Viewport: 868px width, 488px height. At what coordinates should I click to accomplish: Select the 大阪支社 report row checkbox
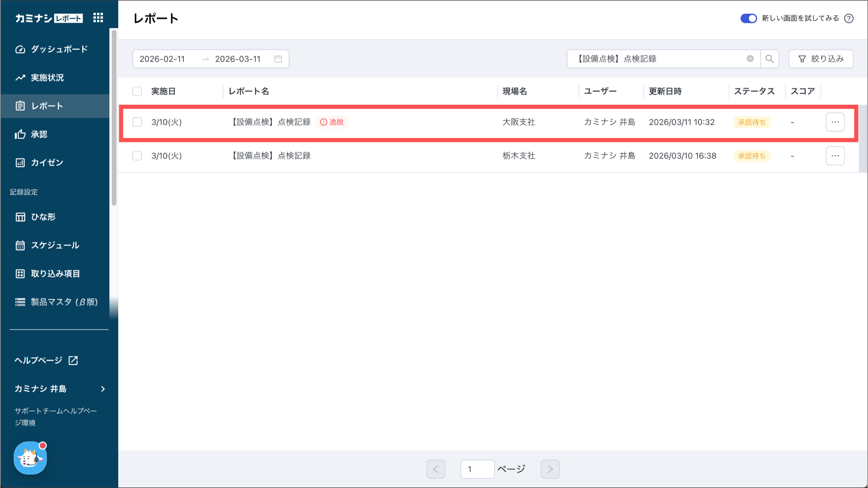(137, 122)
